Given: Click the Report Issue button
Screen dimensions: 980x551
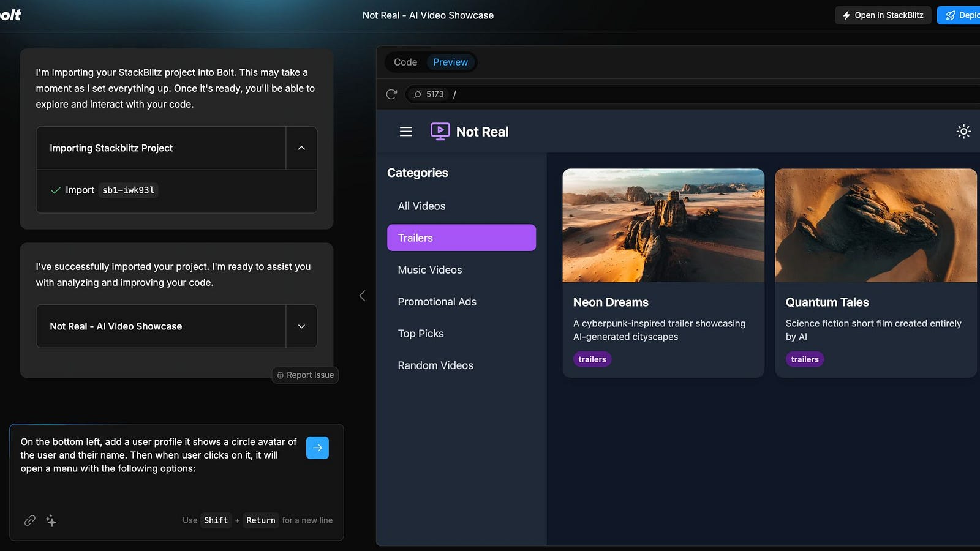Looking at the screenshot, I should coord(305,375).
